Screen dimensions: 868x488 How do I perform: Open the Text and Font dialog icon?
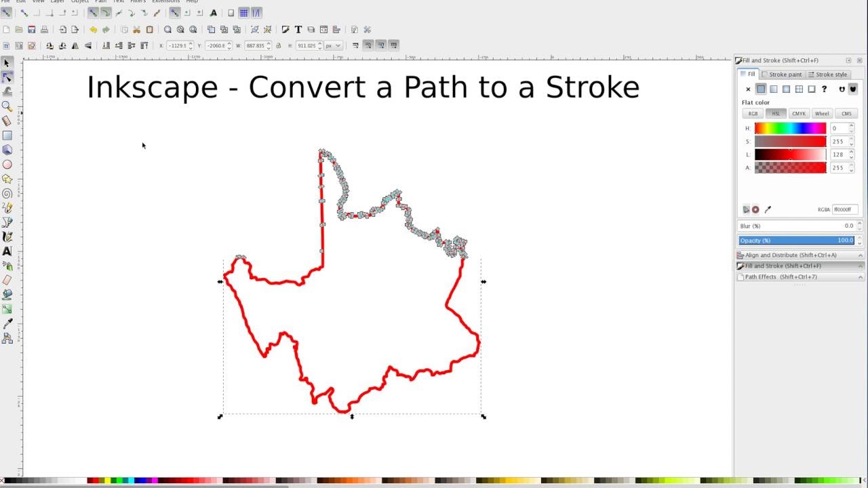pos(298,30)
